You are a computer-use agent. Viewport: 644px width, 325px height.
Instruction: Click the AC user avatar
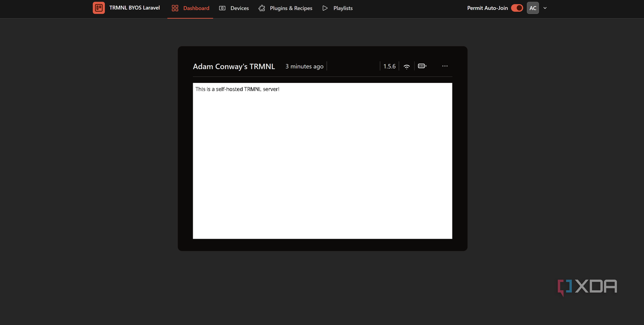click(x=533, y=8)
